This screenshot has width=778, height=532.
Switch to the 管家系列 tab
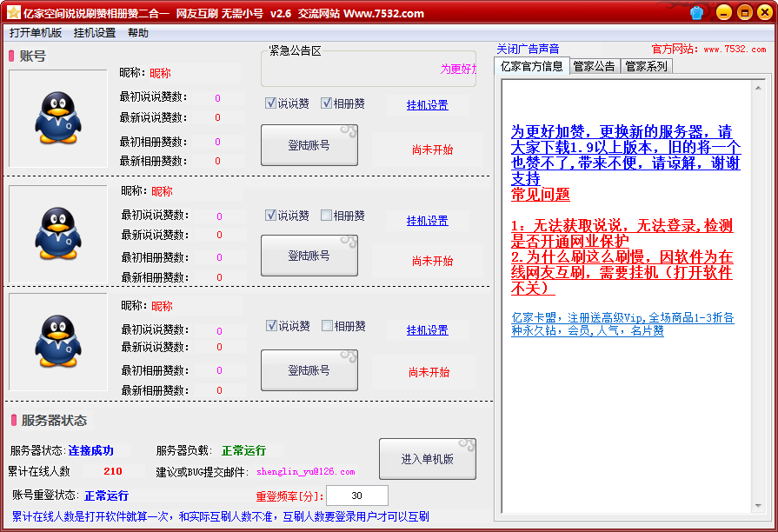(x=646, y=66)
